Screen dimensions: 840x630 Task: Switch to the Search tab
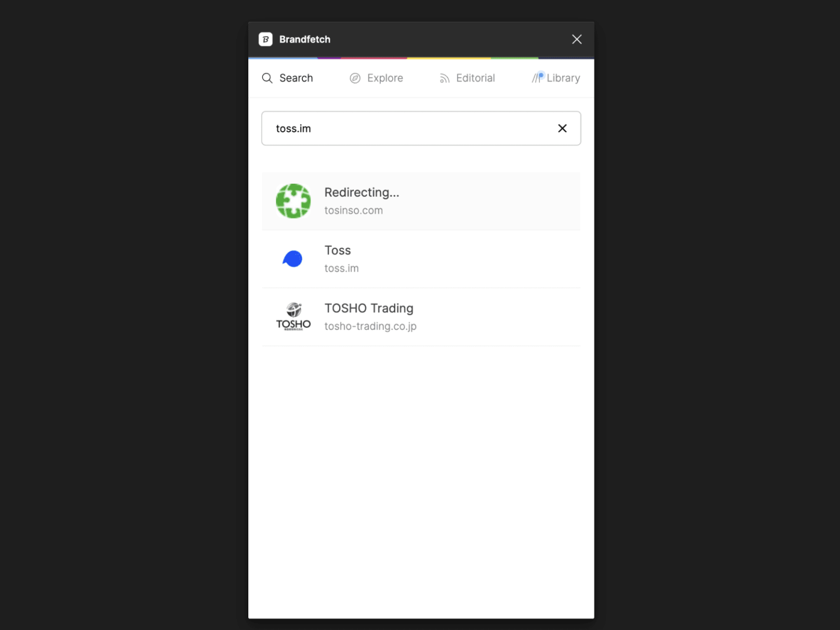tap(288, 78)
